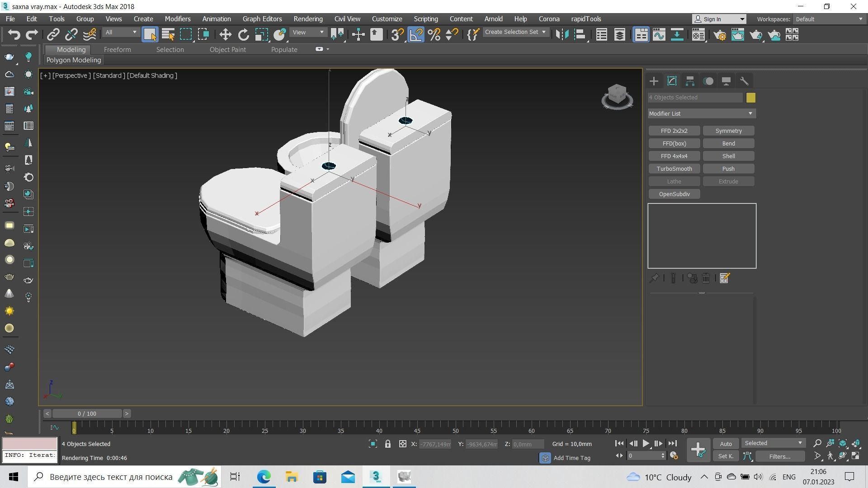
Task: Click the Utilities wrench icon
Action: coord(745,81)
